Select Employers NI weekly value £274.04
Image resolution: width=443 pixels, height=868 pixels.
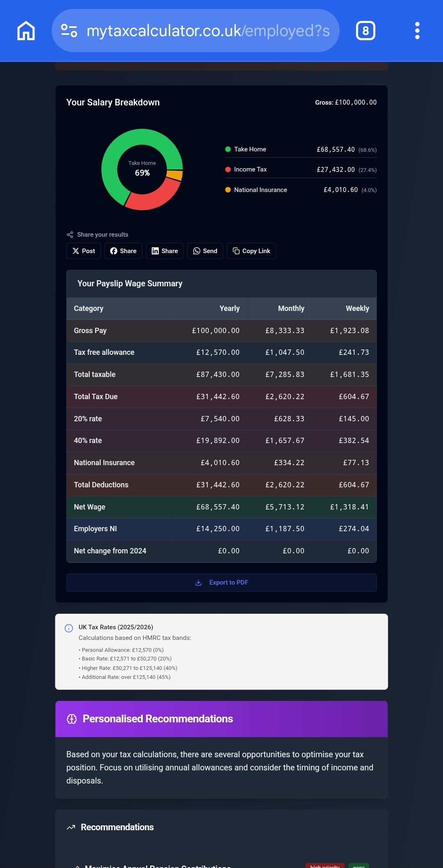[x=354, y=529]
